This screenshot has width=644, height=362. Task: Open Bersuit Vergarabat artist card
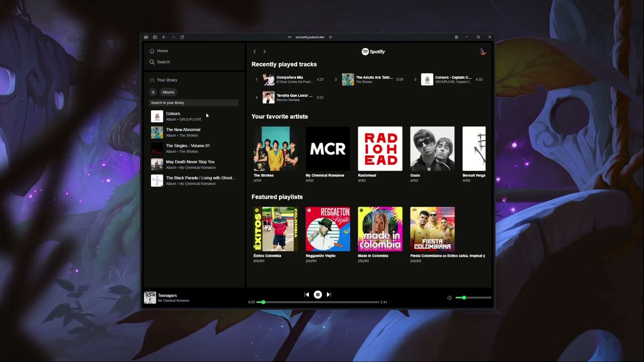click(474, 154)
